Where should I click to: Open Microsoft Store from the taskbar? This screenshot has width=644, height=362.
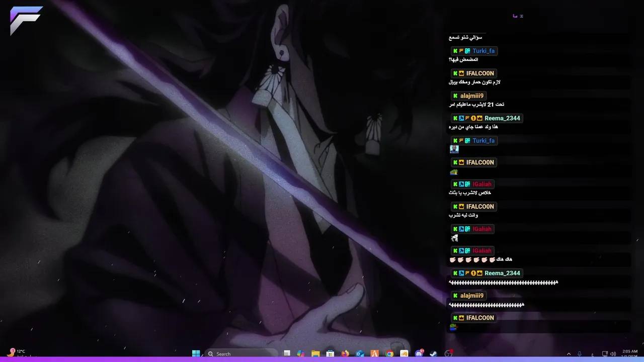tap(330, 353)
